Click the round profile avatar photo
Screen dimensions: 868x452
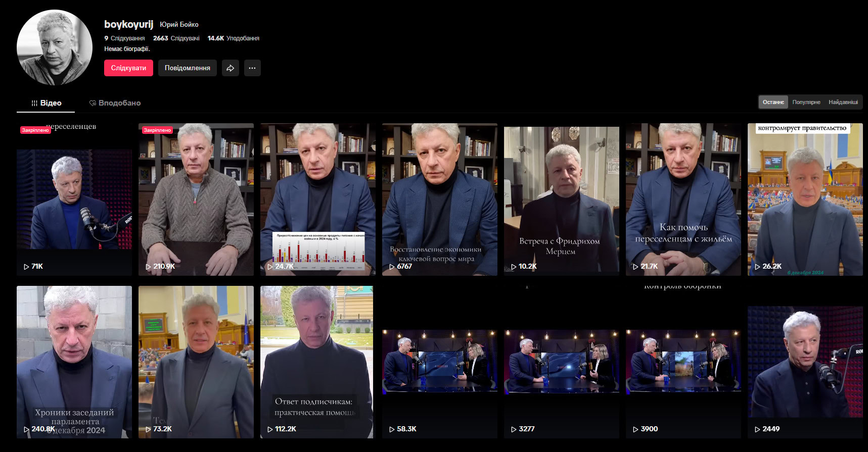55,47
